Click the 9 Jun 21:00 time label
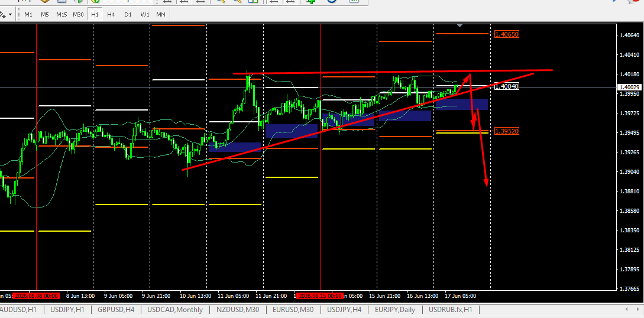 [x=157, y=296]
